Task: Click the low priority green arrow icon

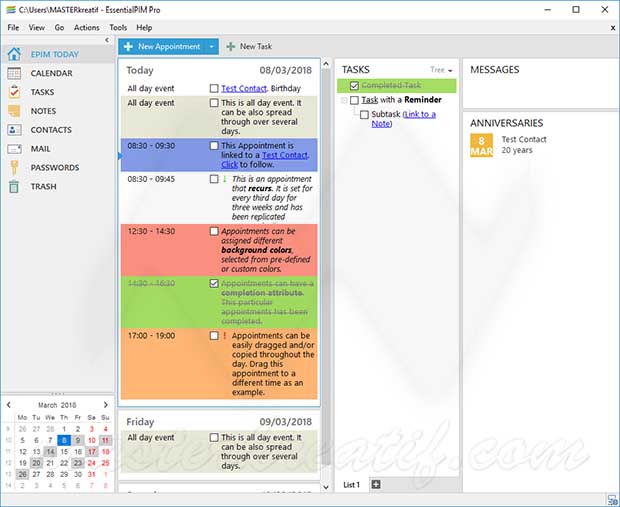Action: [225, 179]
